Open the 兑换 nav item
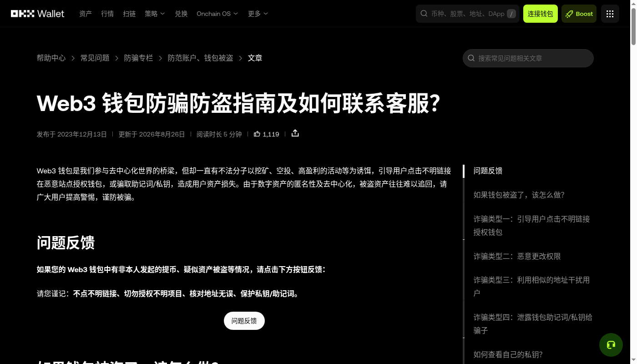Screen dimensions: 637x364 pos(181,14)
